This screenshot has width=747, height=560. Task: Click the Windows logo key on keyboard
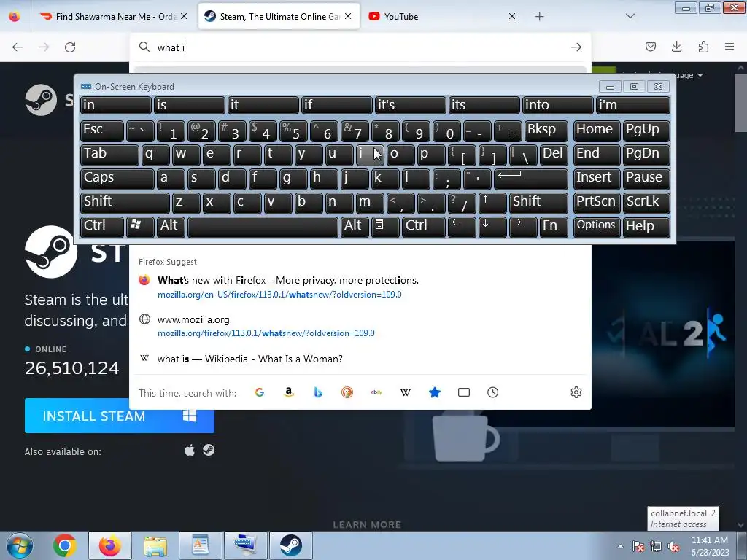(140, 227)
